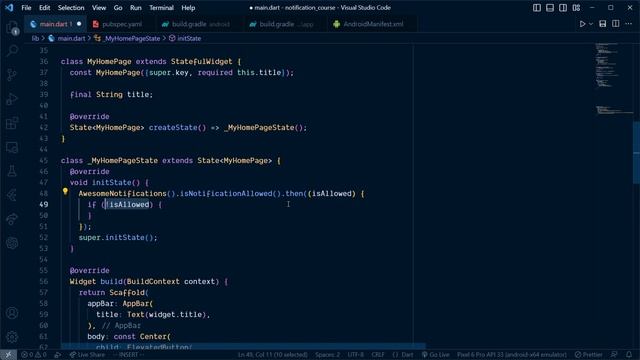
Task: Open the Run and Debug view
Action: click(x=12, y=99)
